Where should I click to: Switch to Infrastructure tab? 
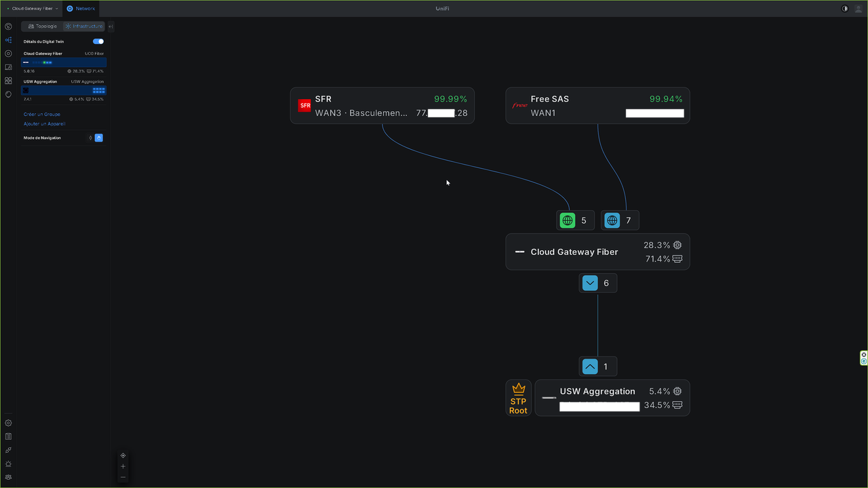point(84,26)
